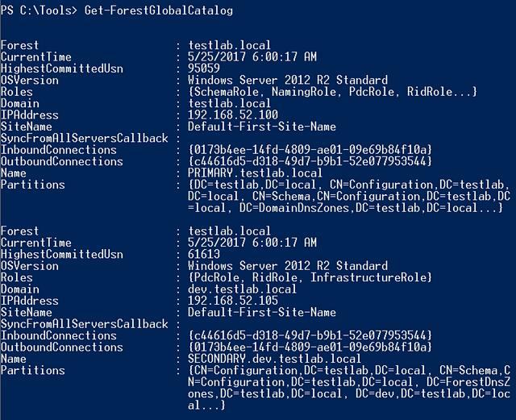Click the Get-ForestGlobalCatalog command text
This screenshot has height=420, width=516.
[x=159, y=10]
